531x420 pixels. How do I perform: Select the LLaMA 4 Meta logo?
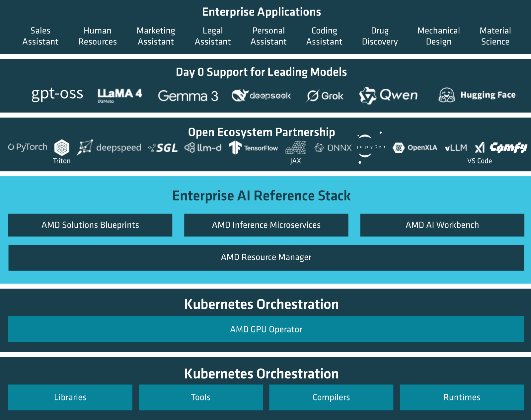[x=120, y=95]
